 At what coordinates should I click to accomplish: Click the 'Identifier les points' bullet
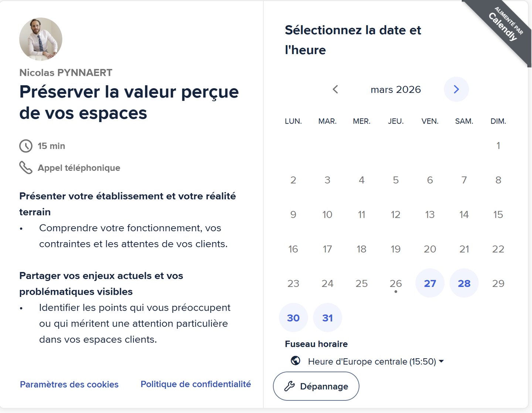pyautogui.click(x=135, y=324)
